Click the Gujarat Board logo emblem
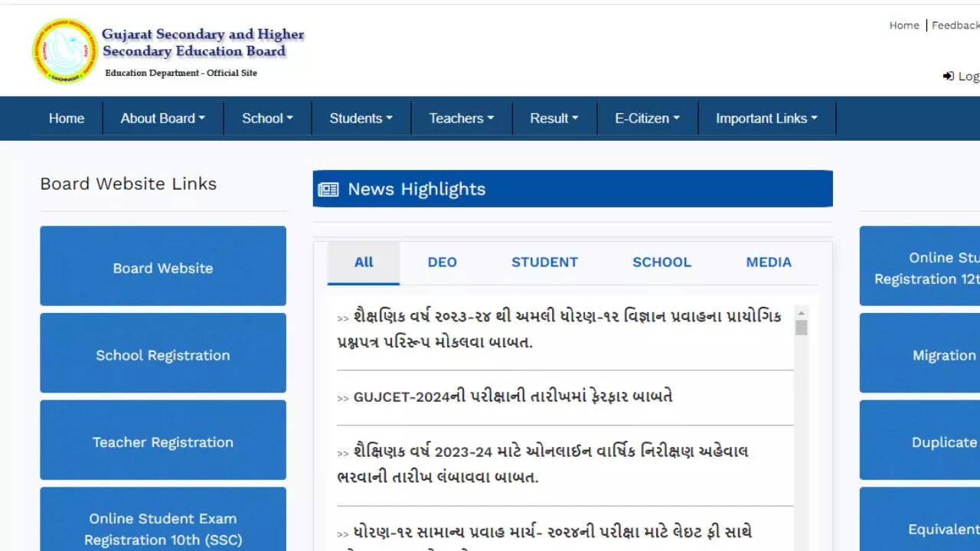980x551 pixels. pyautogui.click(x=65, y=51)
